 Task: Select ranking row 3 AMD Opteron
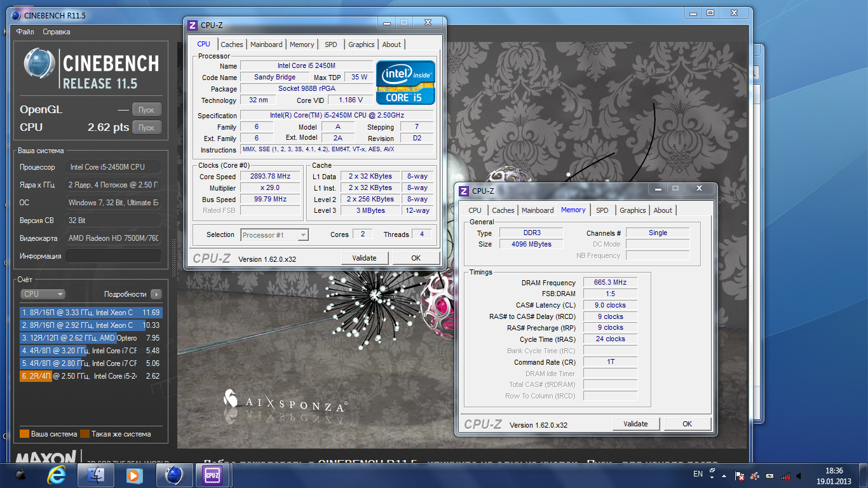(x=91, y=338)
